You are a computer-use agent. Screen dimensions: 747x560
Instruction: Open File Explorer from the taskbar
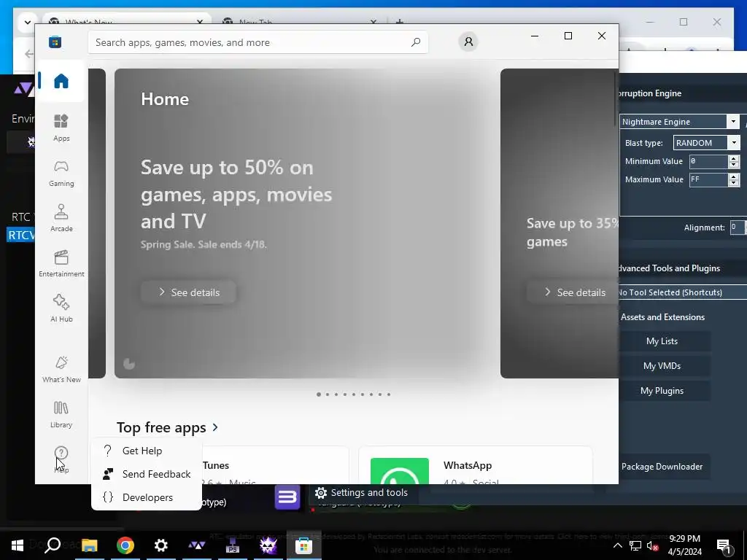click(89, 545)
